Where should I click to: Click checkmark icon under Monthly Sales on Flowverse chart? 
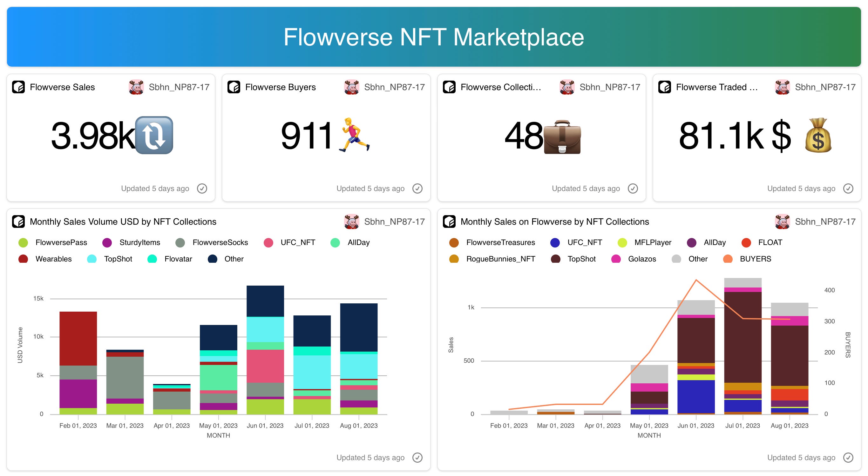[848, 458]
